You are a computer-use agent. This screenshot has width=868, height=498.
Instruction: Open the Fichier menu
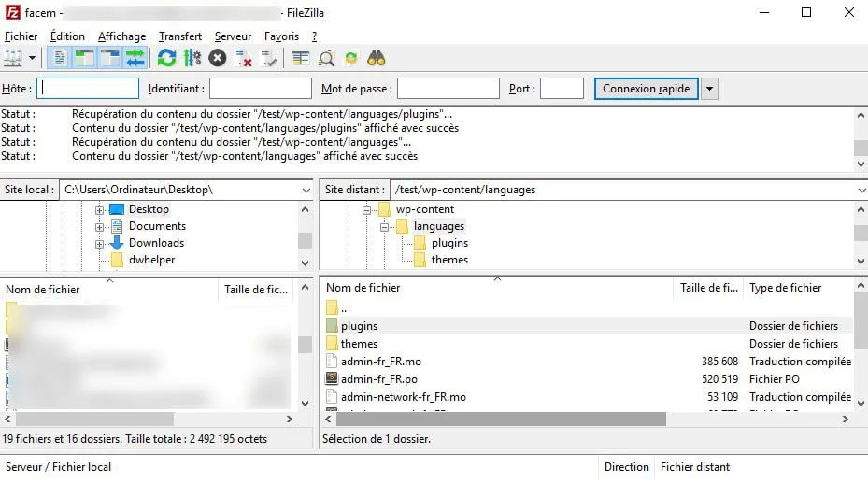pyautogui.click(x=21, y=36)
